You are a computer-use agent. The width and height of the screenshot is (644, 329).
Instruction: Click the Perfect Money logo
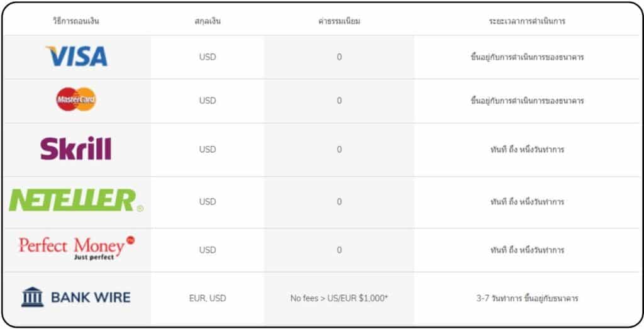coord(77,248)
